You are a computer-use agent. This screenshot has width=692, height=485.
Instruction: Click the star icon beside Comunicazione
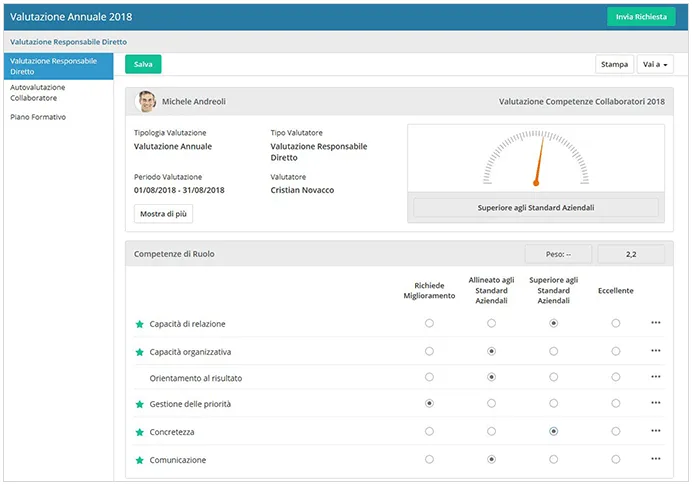pyautogui.click(x=139, y=460)
